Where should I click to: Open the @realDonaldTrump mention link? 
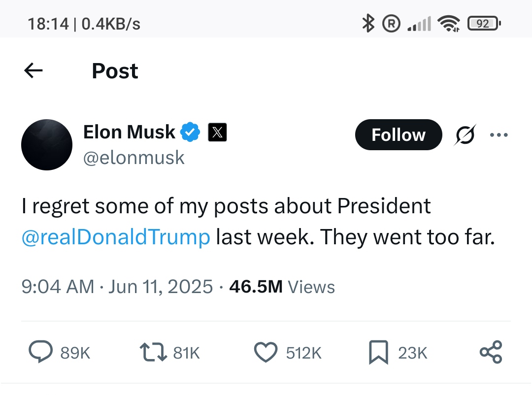pos(116,237)
